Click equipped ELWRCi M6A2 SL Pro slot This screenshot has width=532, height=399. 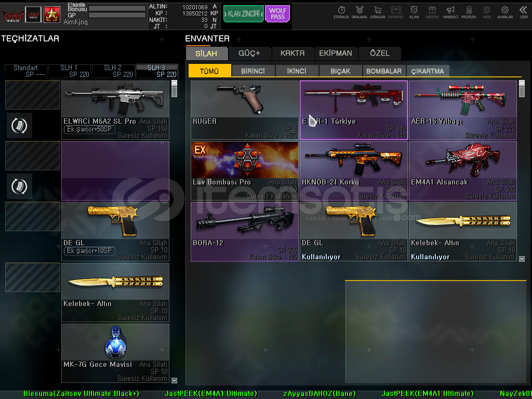click(x=115, y=110)
